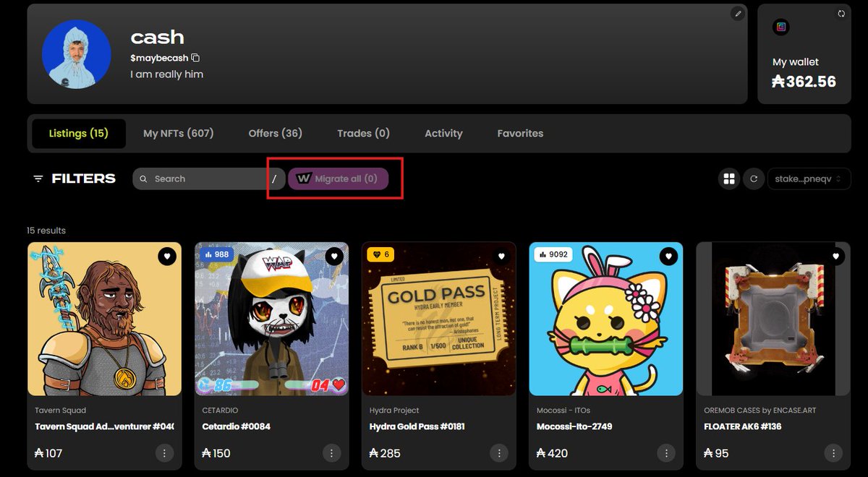
Task: Click the Cetardio #0084 title
Action: click(236, 426)
